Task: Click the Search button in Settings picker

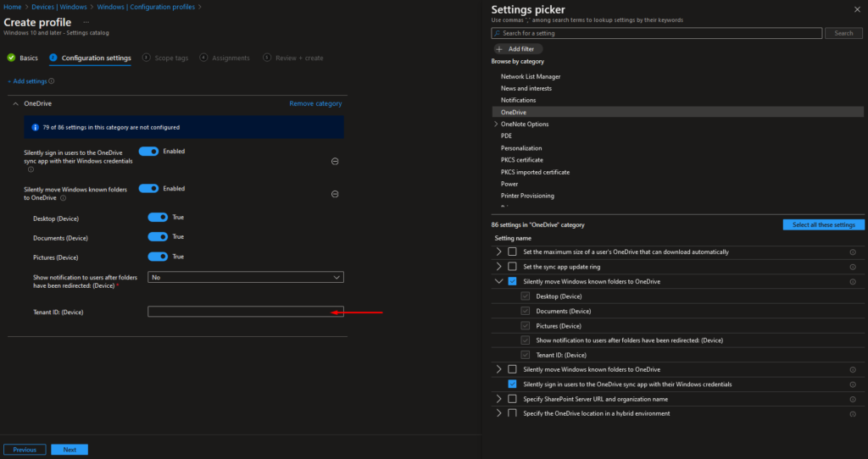Action: tap(843, 33)
